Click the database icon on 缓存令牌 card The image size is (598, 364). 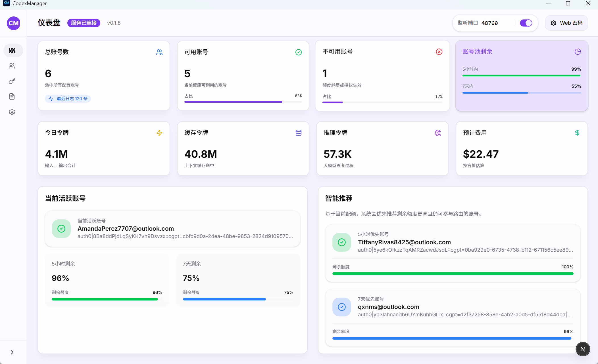(x=298, y=133)
